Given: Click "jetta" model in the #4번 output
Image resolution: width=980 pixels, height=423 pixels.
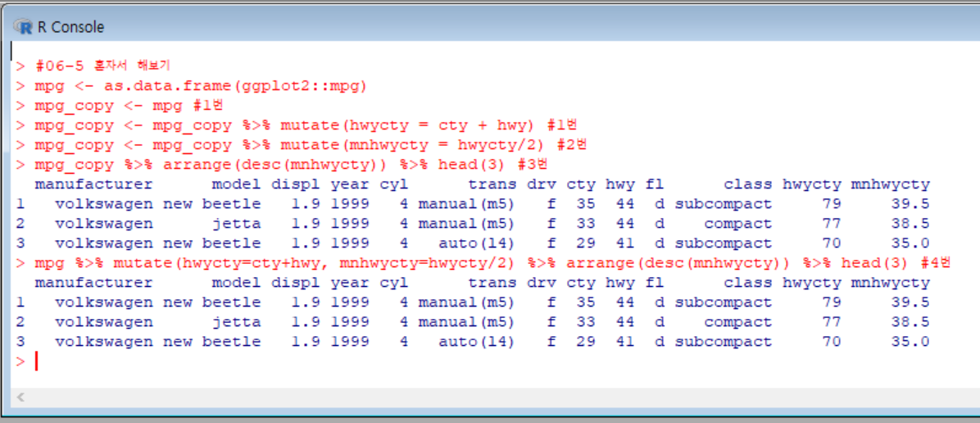Looking at the screenshot, I should (237, 322).
